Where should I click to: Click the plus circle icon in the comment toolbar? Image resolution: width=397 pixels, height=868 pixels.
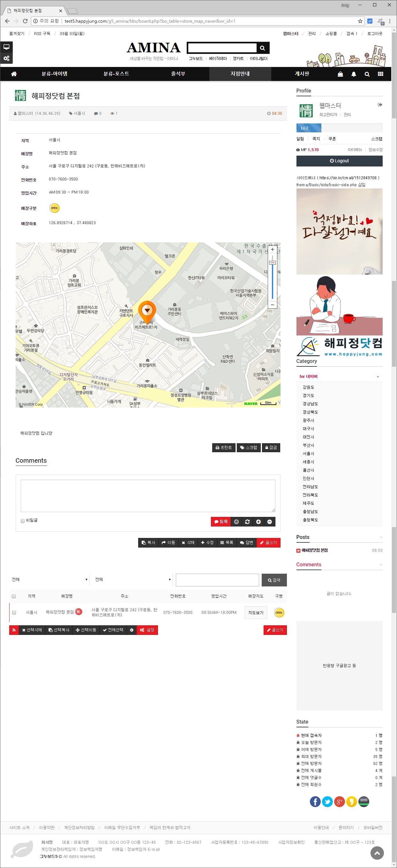pos(258,522)
